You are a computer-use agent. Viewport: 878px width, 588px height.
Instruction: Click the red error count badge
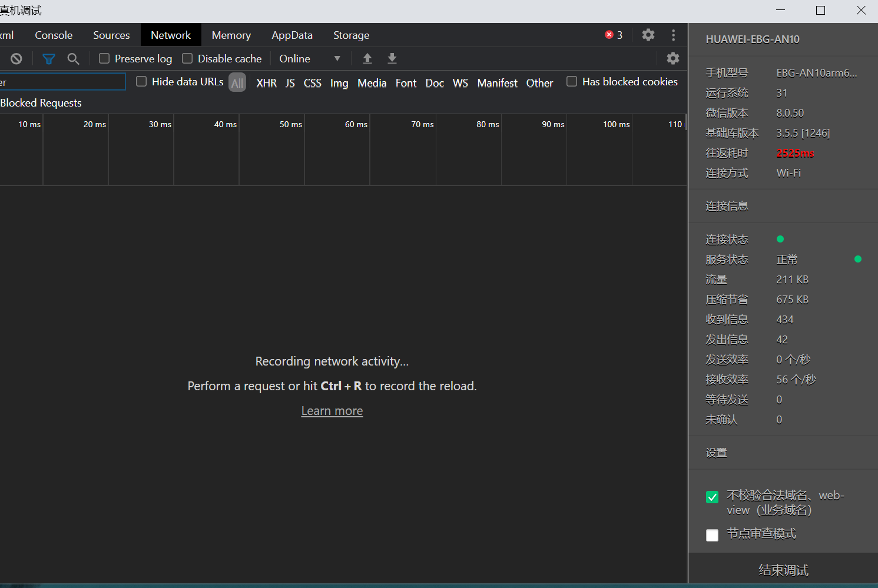pos(614,35)
